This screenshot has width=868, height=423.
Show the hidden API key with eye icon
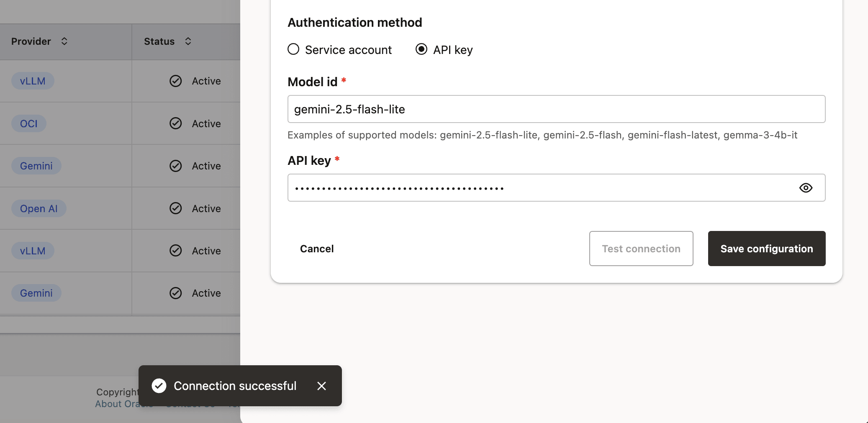806,188
